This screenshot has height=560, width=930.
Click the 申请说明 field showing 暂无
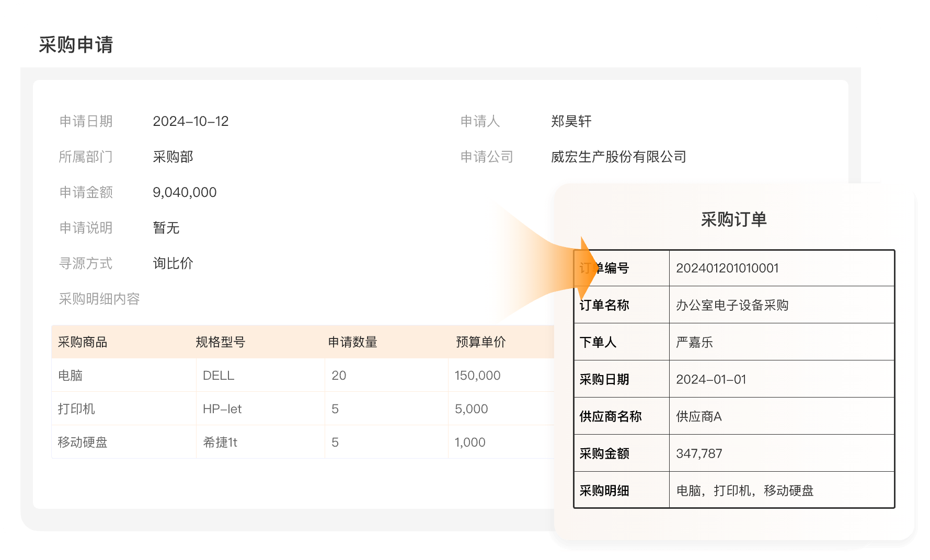166,228
